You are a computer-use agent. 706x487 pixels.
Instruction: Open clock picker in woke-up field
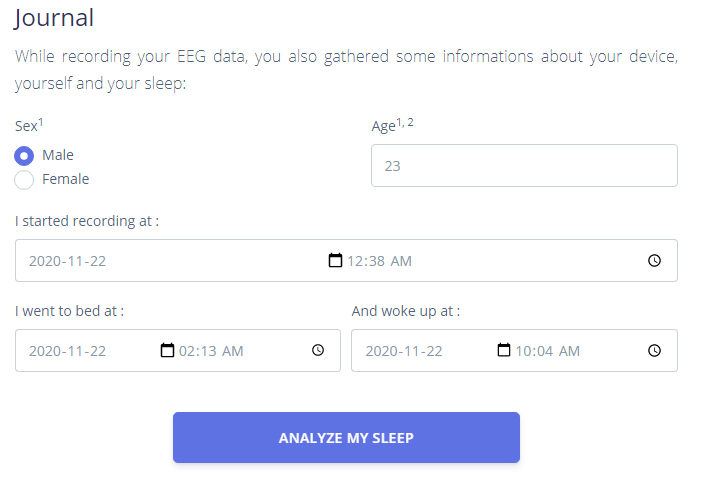pos(654,351)
